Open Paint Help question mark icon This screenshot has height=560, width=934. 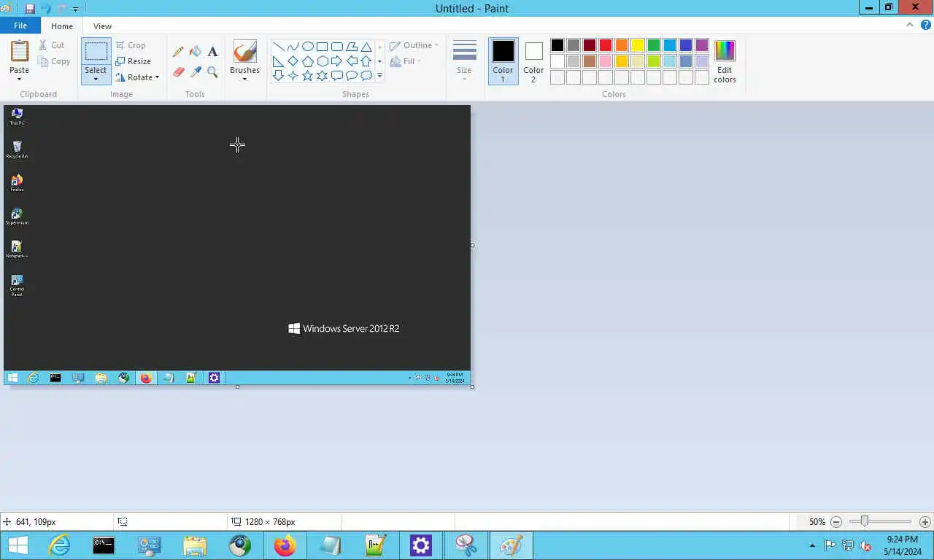pyautogui.click(x=925, y=25)
